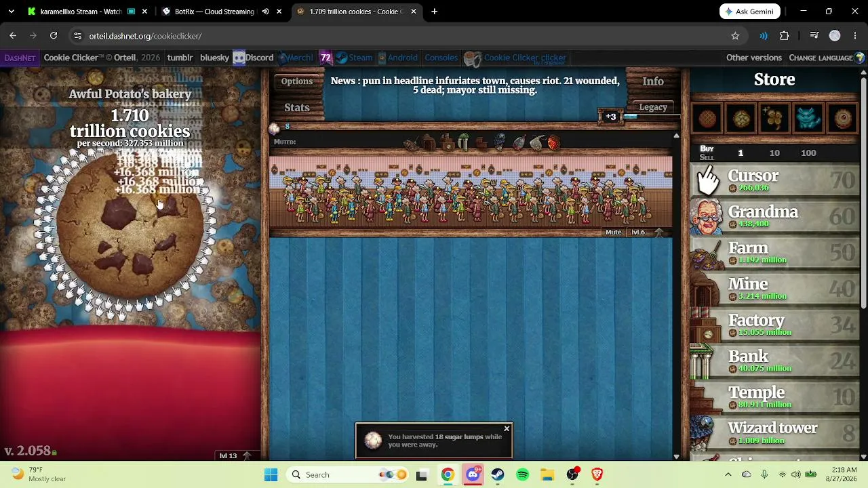Viewport: 868px width, 488px height.
Task: Open the Chrome profile avatar
Action: tap(835, 36)
